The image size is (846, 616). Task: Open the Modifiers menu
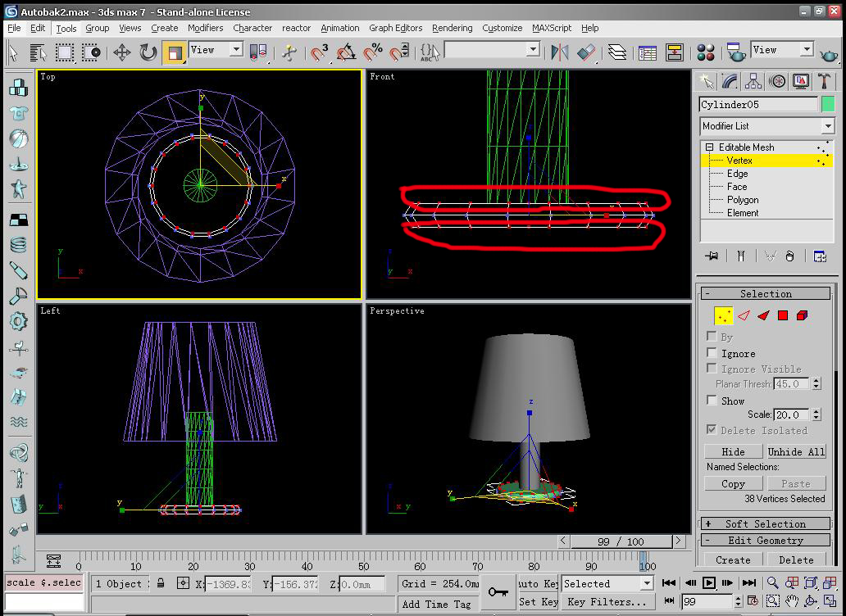[x=205, y=28]
